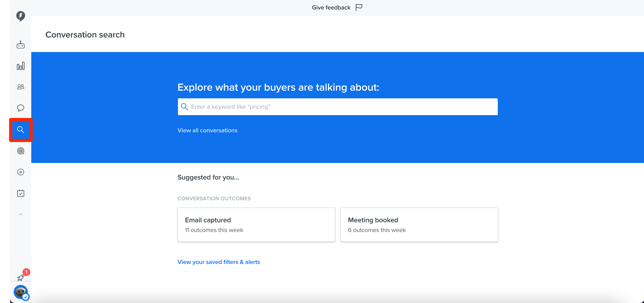The image size is (644, 303).
Task: Open the Playbooks bot icon
Action: tap(20, 45)
